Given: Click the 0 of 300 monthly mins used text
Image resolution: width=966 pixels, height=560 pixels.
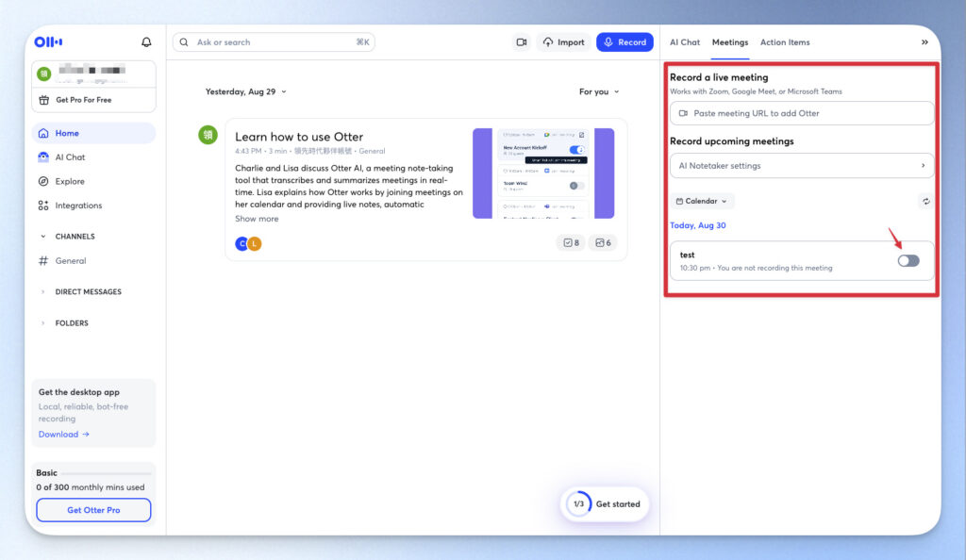Looking at the screenshot, I should (x=90, y=487).
